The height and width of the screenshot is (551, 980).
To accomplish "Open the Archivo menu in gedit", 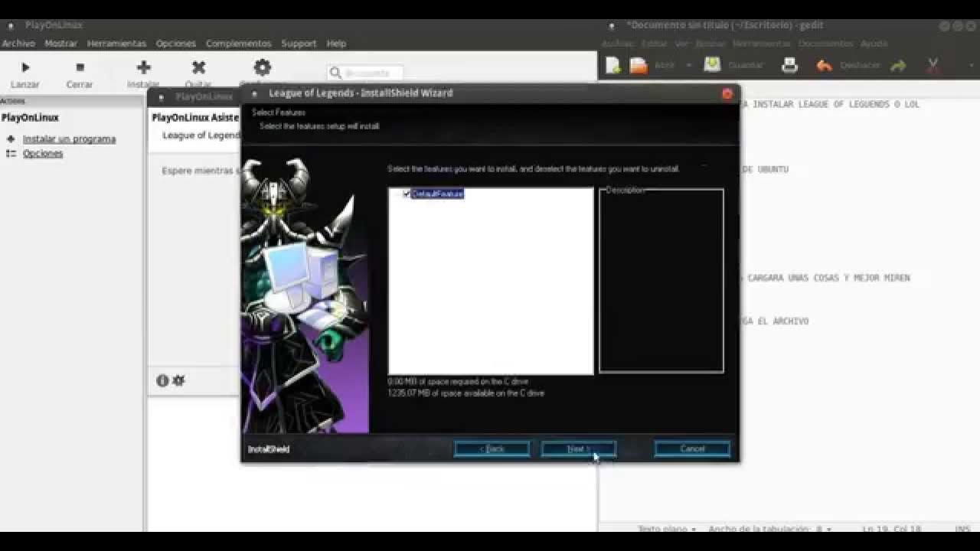I will (x=618, y=44).
